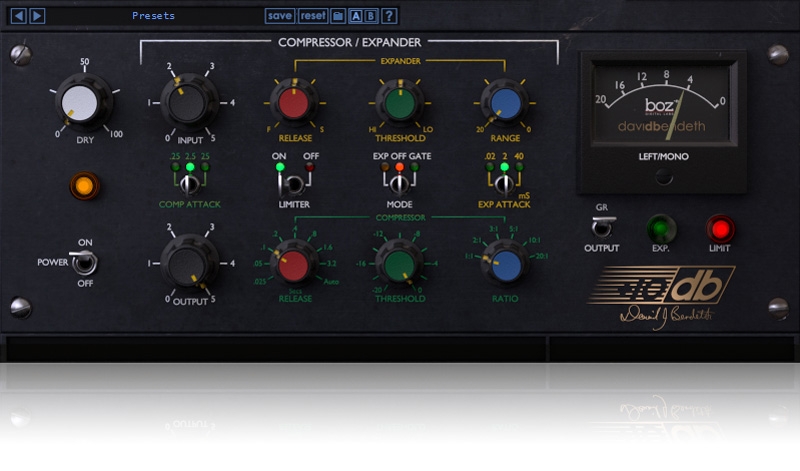Click the green EXP. indicator light
This screenshot has width=800, height=471.
click(x=661, y=227)
